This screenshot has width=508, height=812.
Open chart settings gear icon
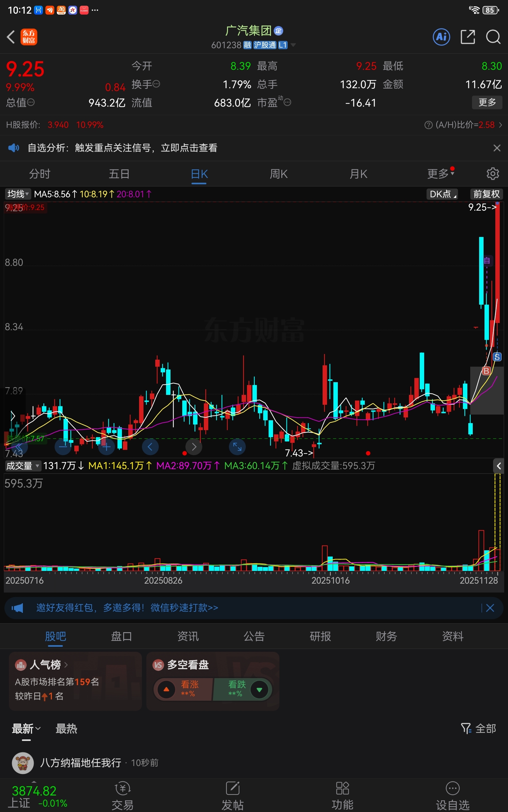coord(492,174)
